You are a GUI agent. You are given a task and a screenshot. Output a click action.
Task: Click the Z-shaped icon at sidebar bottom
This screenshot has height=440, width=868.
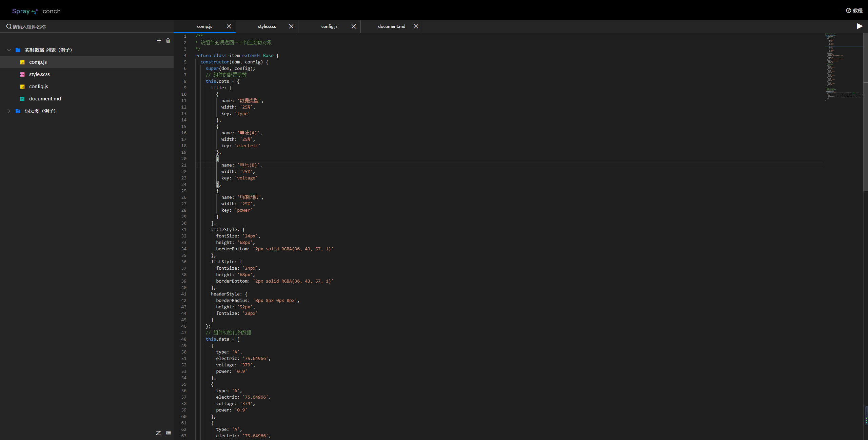coord(158,433)
